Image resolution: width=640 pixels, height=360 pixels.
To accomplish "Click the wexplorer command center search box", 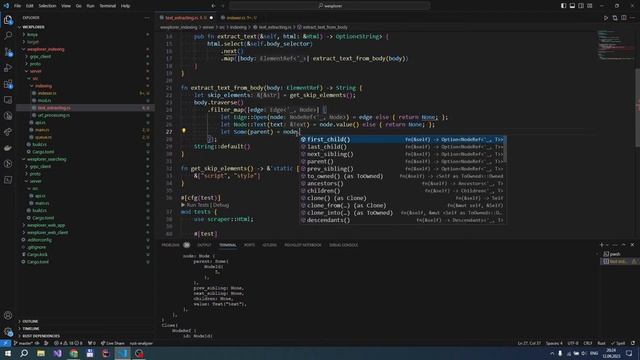I will pyautogui.click(x=329, y=6).
